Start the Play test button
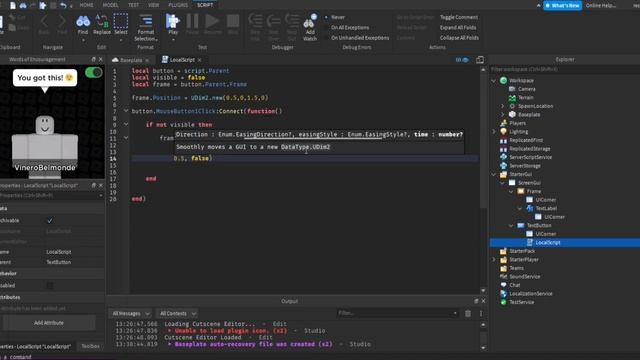 point(173,21)
